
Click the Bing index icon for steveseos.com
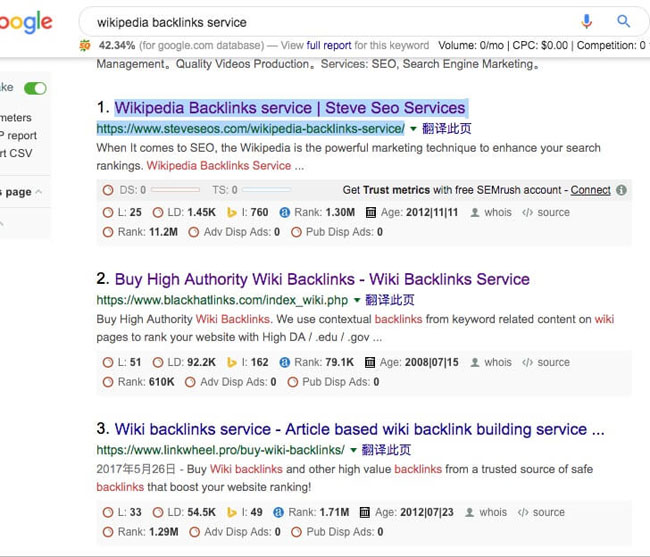point(231,212)
